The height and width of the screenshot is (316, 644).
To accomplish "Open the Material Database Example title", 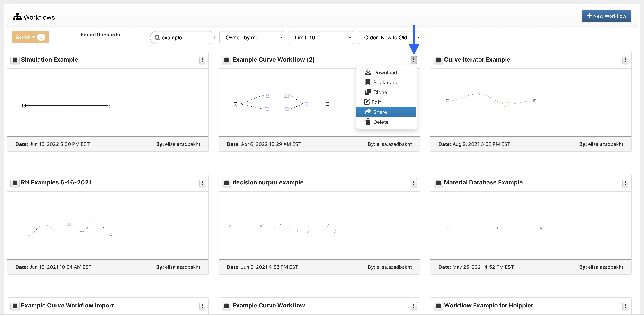I will 483,182.
